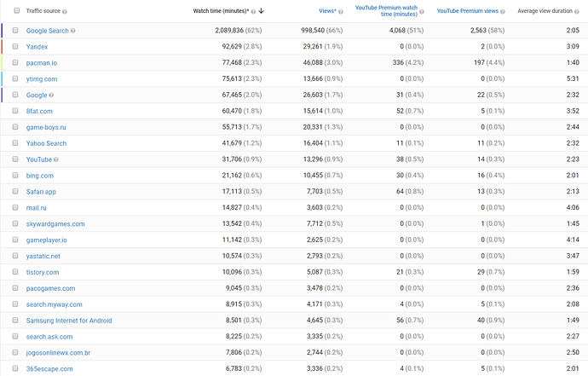Image resolution: width=588 pixels, height=376 pixels.
Task: Check the Google Search row checkbox
Action: click(x=15, y=30)
